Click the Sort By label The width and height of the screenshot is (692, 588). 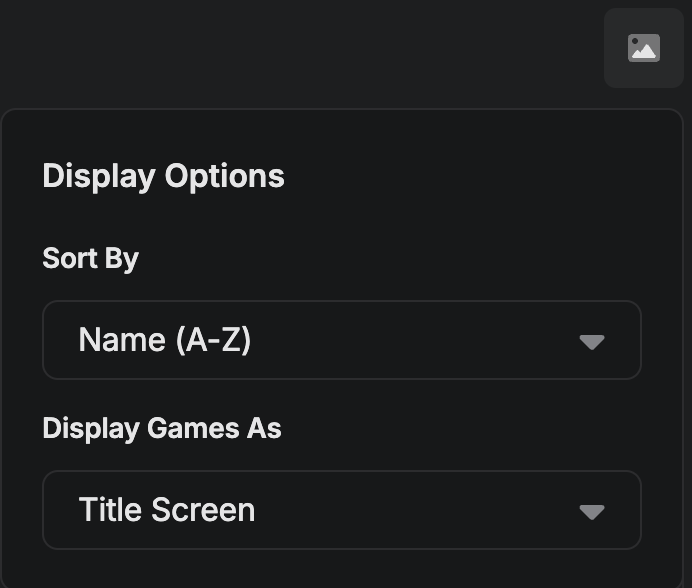(x=90, y=258)
